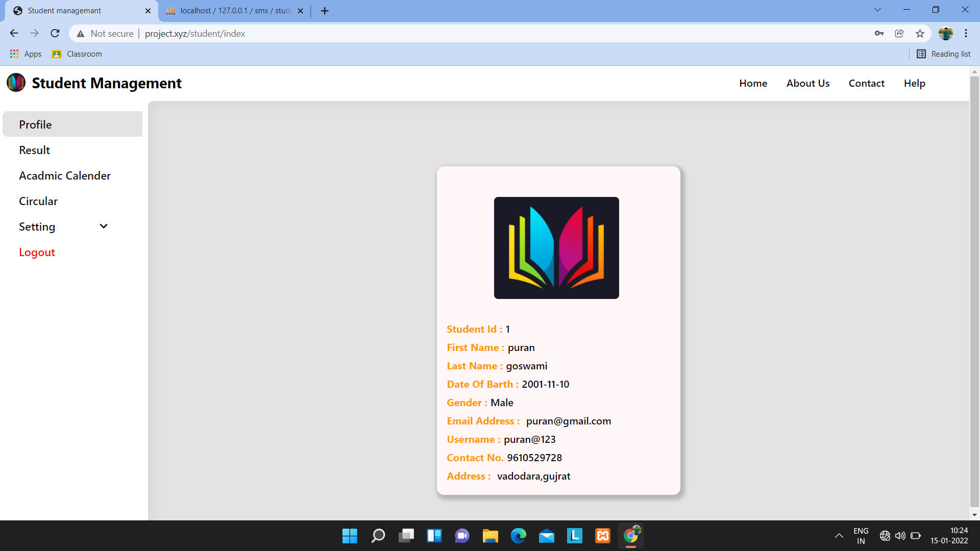Viewport: 980px width, 551px height.
Task: Open the Windows Start menu
Action: 350,536
